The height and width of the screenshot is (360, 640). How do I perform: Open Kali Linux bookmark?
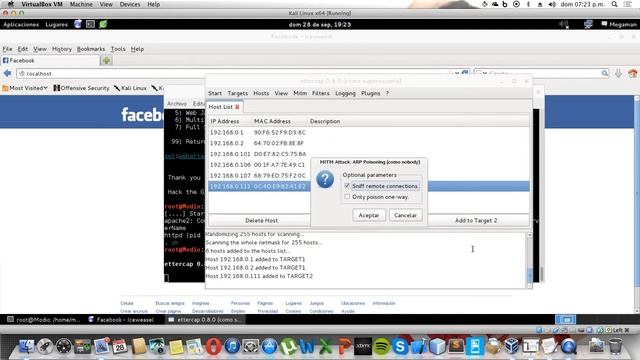point(130,88)
